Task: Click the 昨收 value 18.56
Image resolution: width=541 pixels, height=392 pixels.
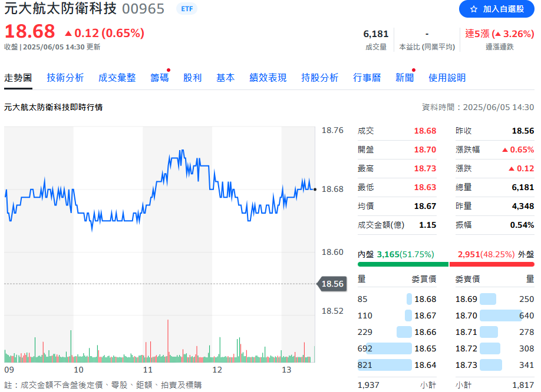Action: (523, 131)
